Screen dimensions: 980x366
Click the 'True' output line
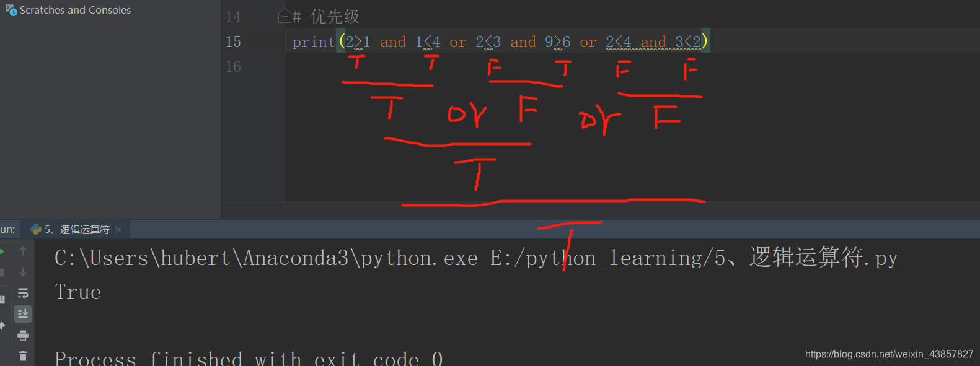[77, 292]
